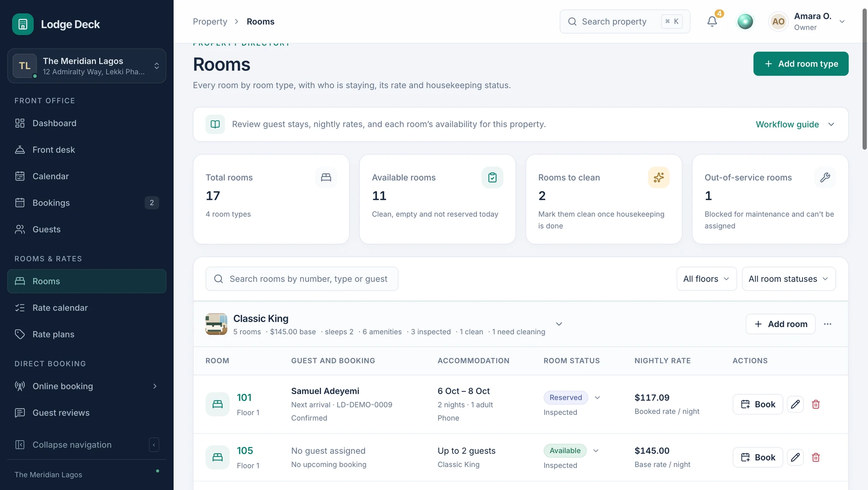Click the green orb icon in header

745,21
